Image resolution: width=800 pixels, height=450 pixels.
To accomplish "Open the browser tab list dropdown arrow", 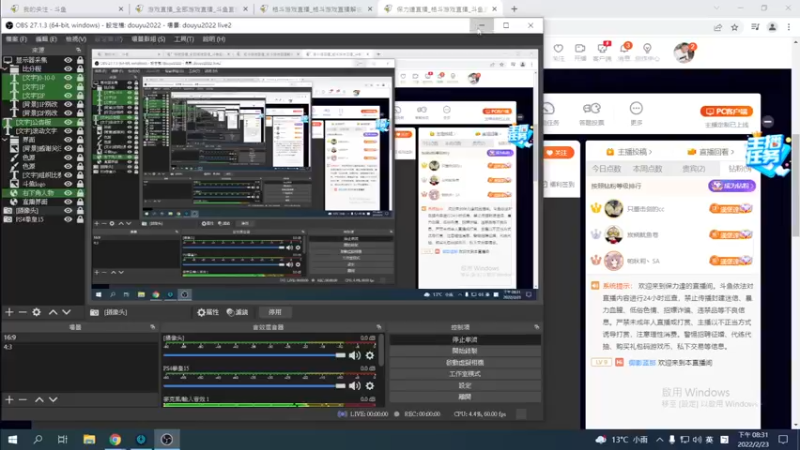I will pyautogui.click(x=717, y=9).
